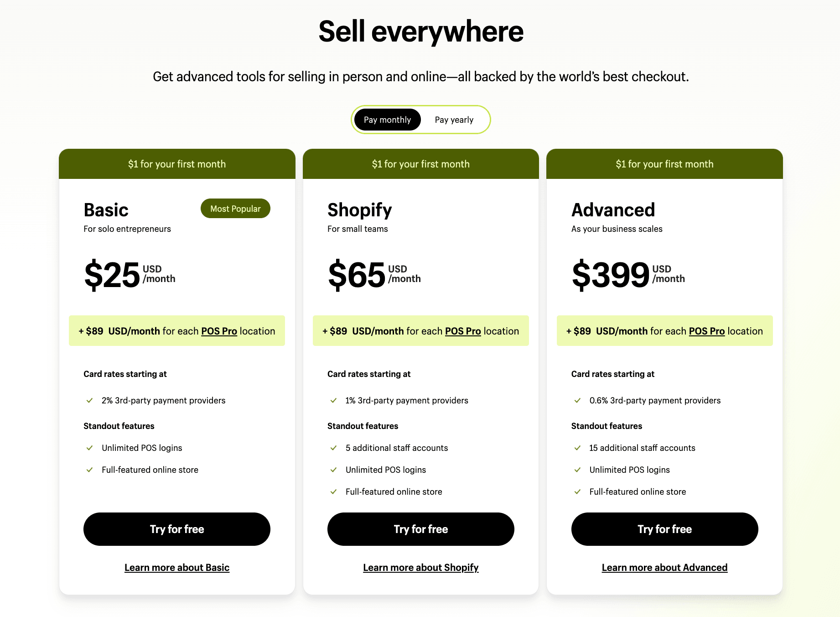The width and height of the screenshot is (840, 617).
Task: Click checkmark by 1% 3rd-party payment providers
Action: click(334, 400)
